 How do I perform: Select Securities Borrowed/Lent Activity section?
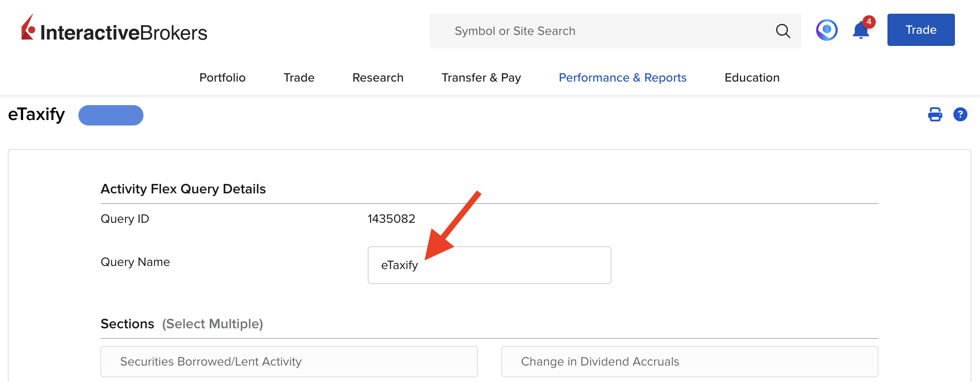pos(289,362)
